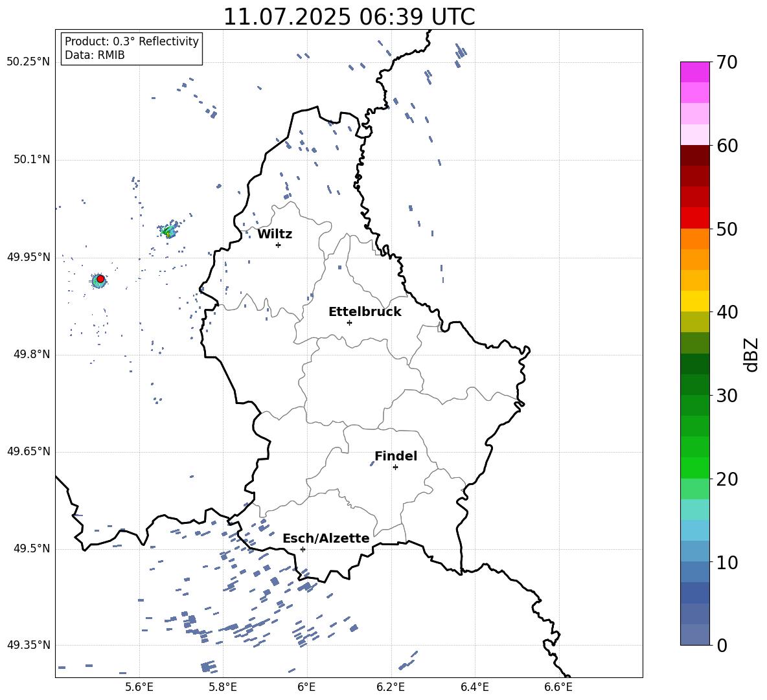Image resolution: width=767 pixels, height=700 pixels.
Task: Select the Ettelbruck city label
Action: pyautogui.click(x=365, y=312)
